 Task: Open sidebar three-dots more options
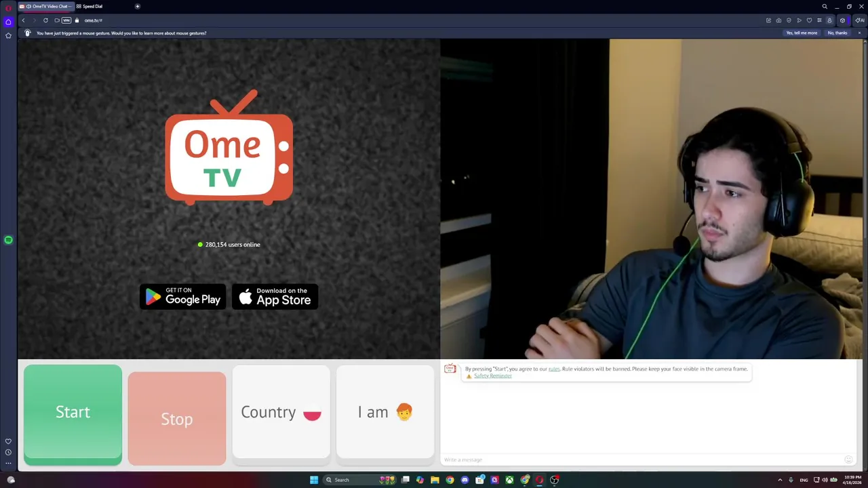8,464
